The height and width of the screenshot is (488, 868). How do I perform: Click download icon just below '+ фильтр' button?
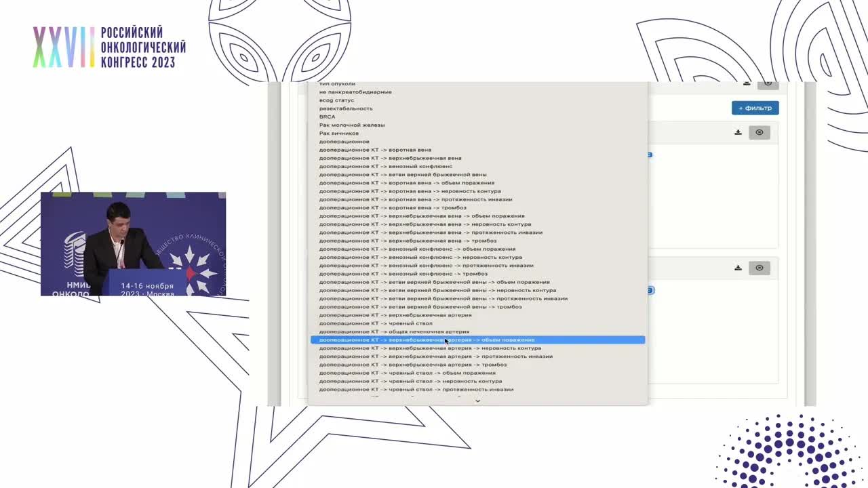[x=738, y=132]
